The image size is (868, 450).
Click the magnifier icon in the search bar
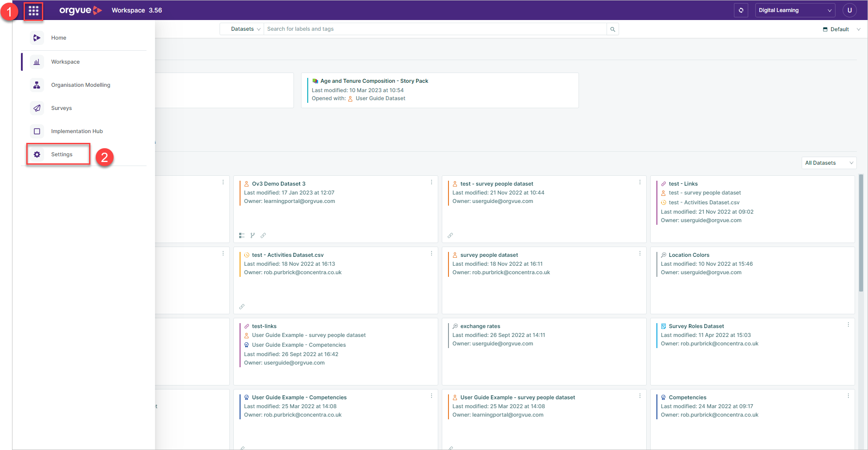(612, 28)
